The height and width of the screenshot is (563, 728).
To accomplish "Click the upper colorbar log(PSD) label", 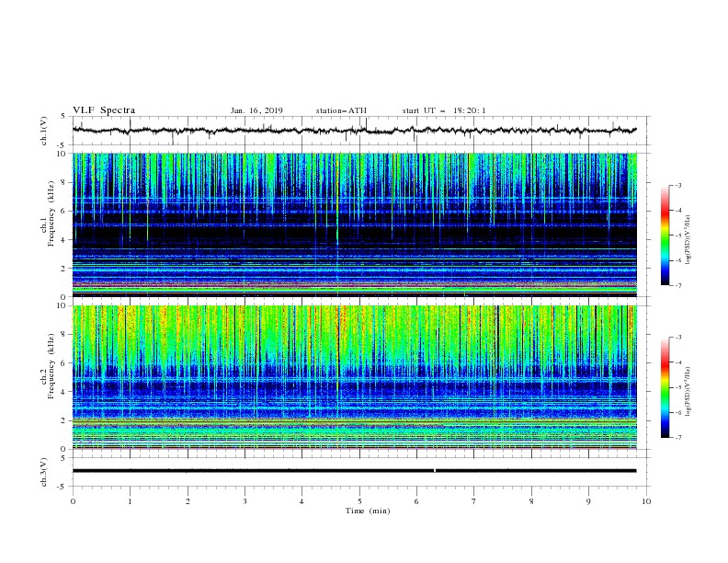I will pyautogui.click(x=688, y=240).
